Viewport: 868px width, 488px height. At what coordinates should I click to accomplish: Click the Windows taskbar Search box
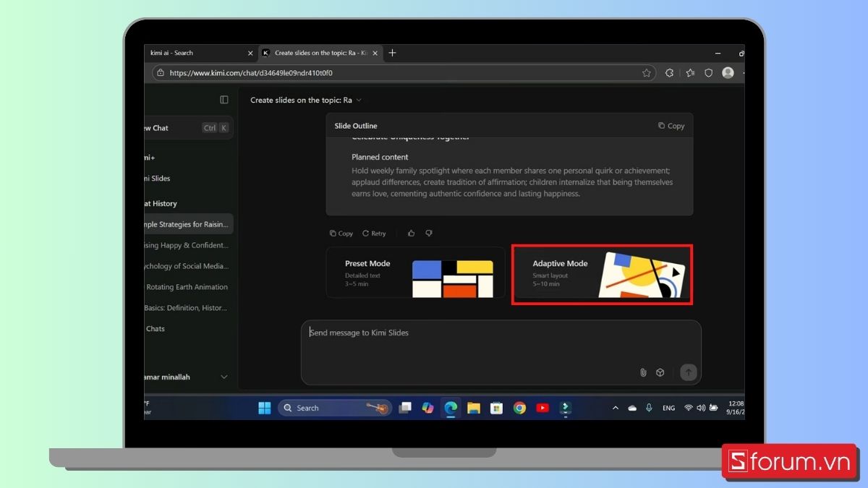pyautogui.click(x=334, y=408)
